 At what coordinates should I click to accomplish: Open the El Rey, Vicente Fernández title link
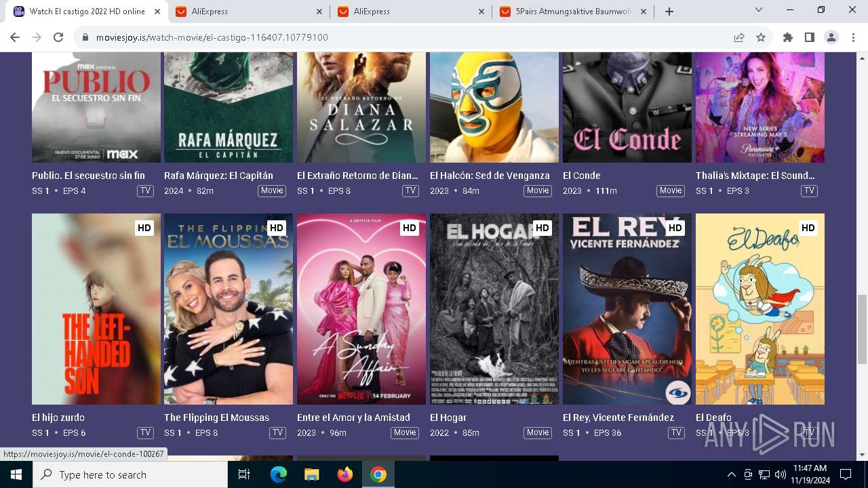point(618,418)
